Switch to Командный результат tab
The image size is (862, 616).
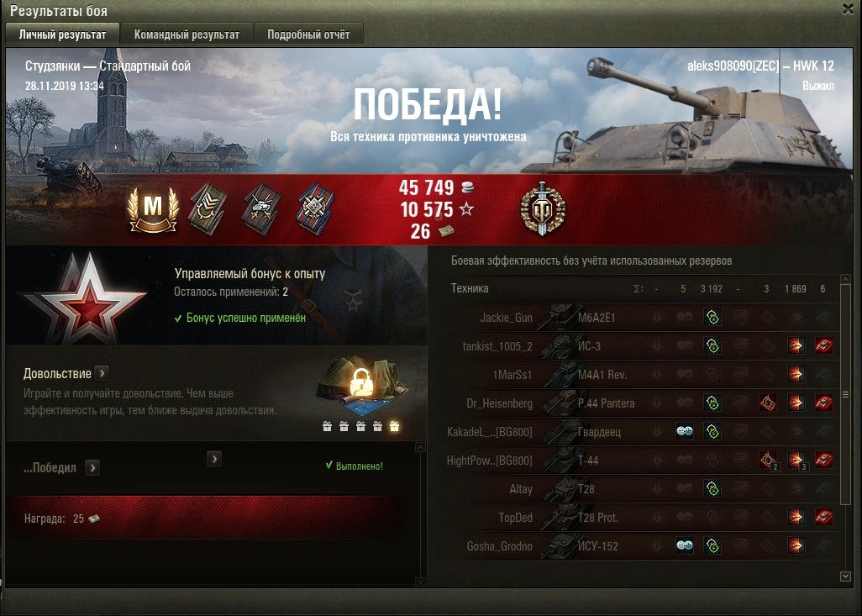coord(187,34)
